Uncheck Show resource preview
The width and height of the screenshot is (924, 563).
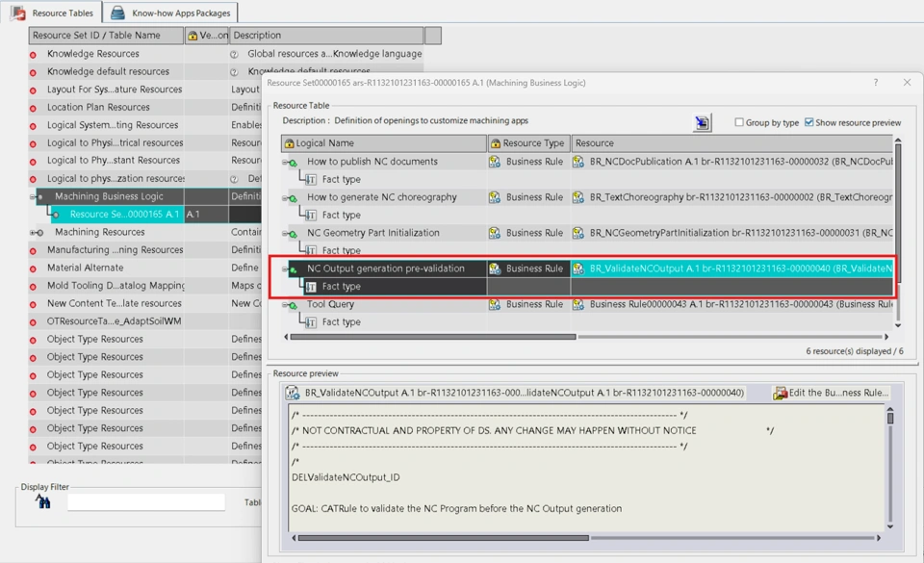coord(808,122)
